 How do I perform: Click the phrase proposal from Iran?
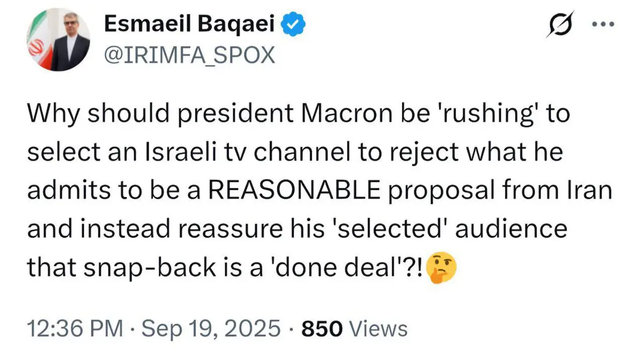(504, 190)
